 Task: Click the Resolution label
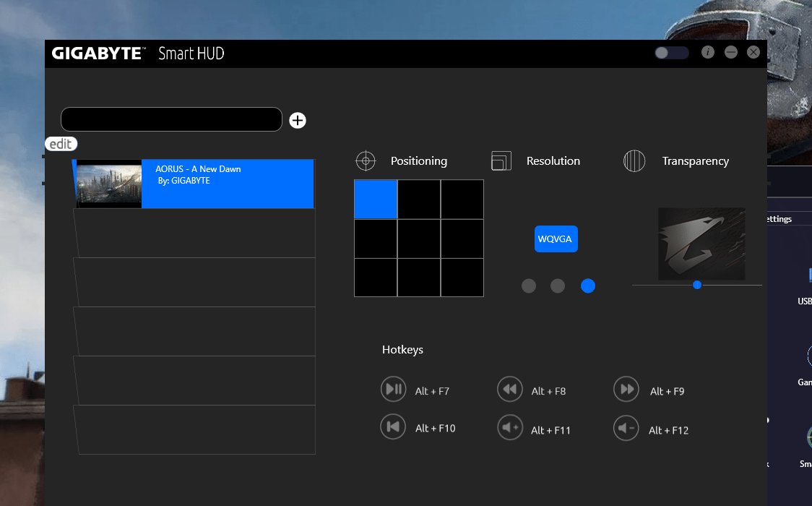[x=553, y=161]
